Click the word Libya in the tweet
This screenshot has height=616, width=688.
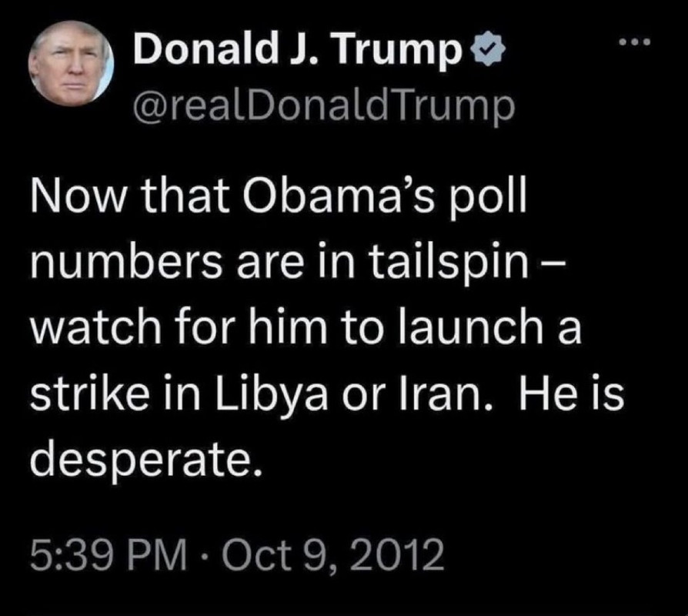click(x=271, y=393)
